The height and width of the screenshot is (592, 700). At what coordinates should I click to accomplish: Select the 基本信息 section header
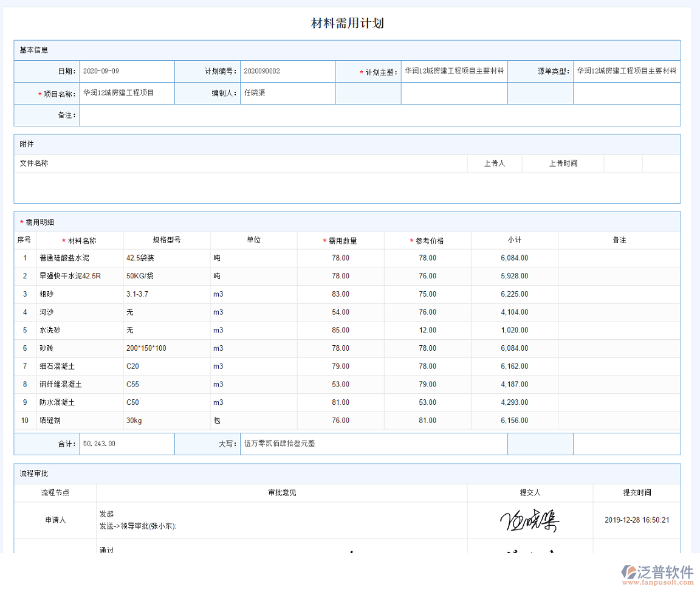click(x=32, y=50)
